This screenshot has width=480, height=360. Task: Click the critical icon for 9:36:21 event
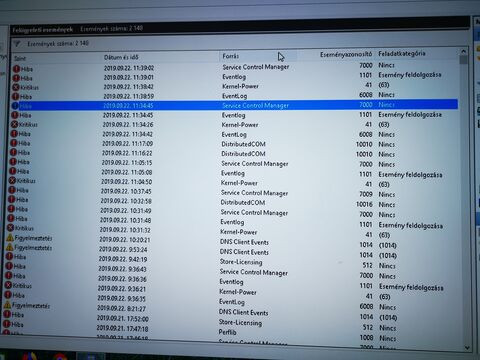tap(9, 285)
